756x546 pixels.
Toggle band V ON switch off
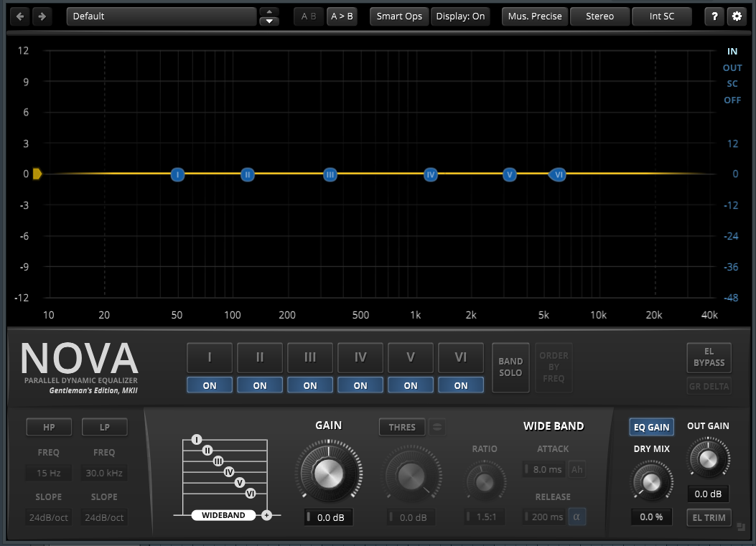pyautogui.click(x=410, y=385)
